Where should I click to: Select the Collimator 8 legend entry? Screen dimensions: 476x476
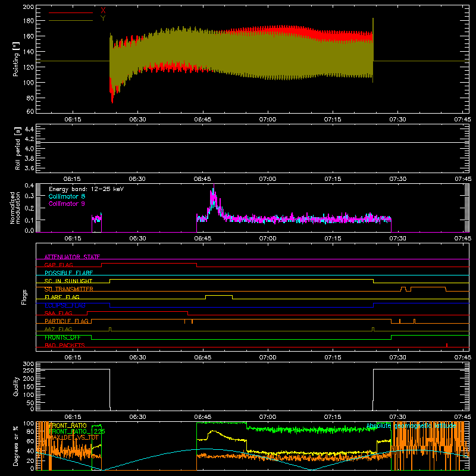tap(67, 196)
